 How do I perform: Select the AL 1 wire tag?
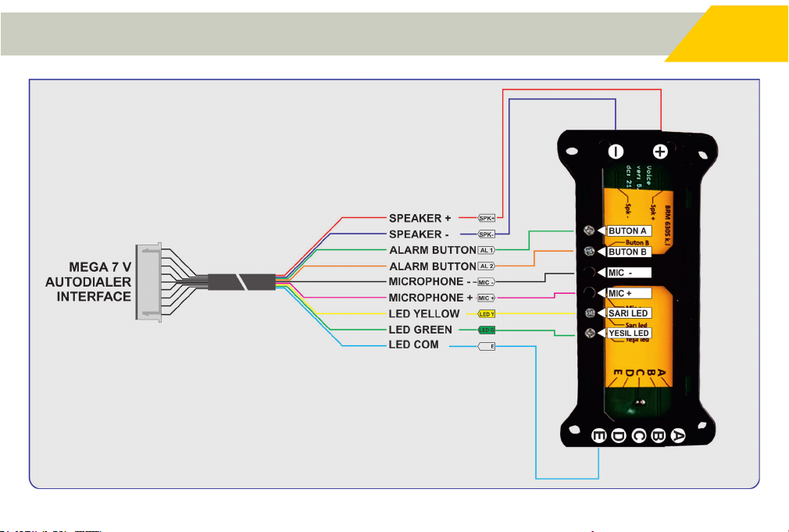tap(487, 250)
